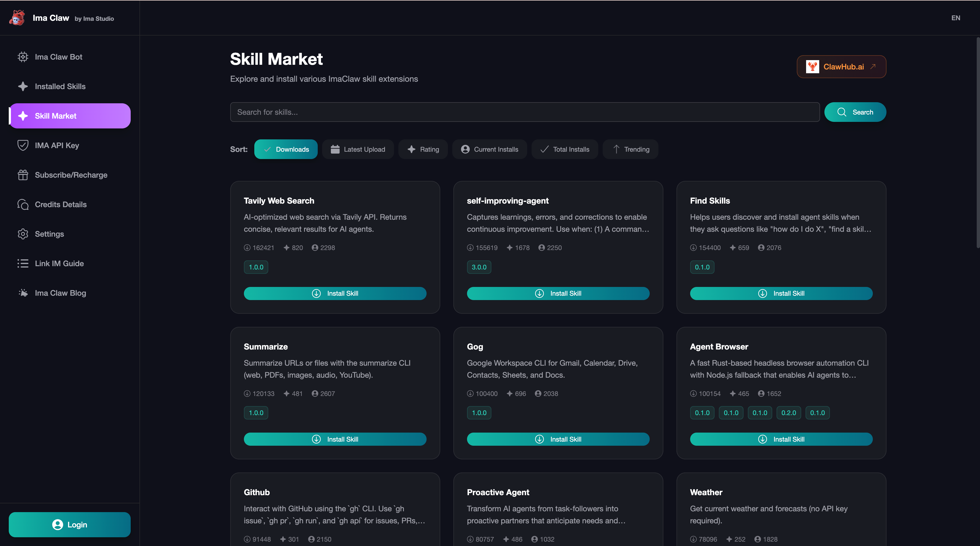Click the Login button
This screenshot has width=980, height=546.
pyautogui.click(x=70, y=525)
